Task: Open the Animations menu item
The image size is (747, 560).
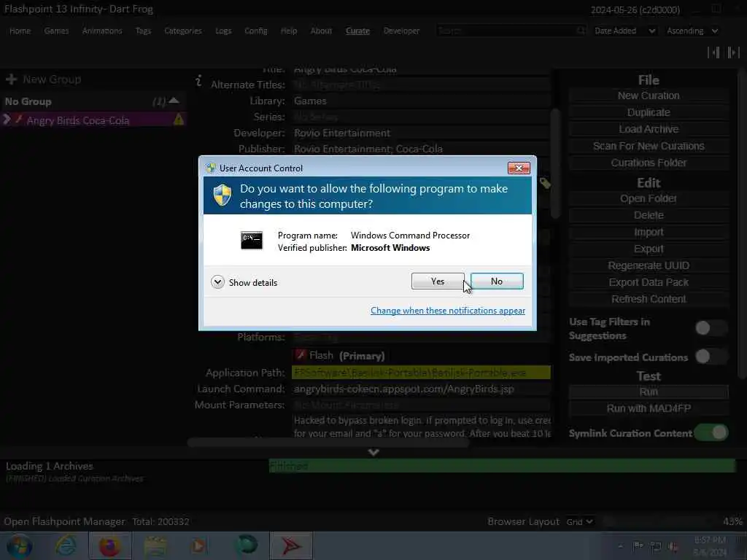Action: pos(102,31)
